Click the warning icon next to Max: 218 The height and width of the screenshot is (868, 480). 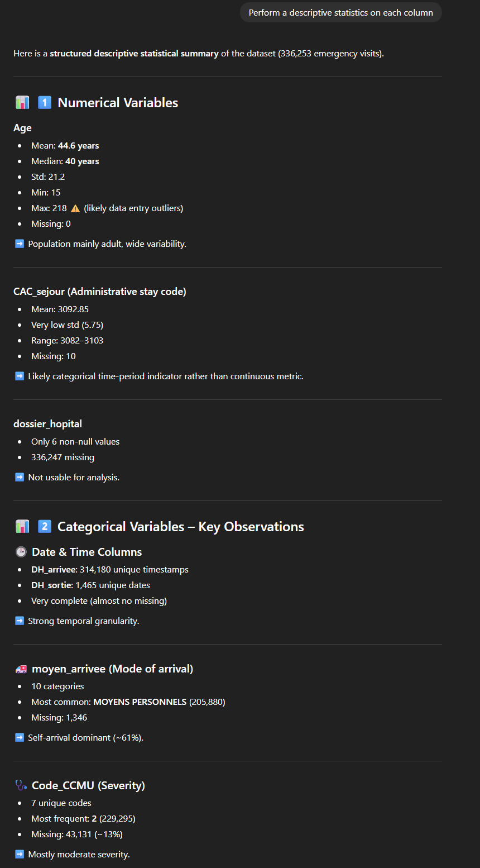click(75, 208)
